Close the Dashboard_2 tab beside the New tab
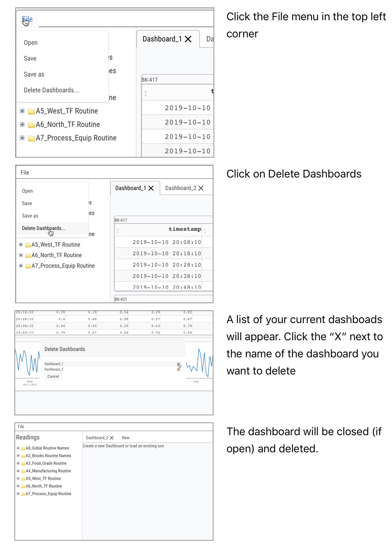This screenshot has width=392, height=545. 112,438
